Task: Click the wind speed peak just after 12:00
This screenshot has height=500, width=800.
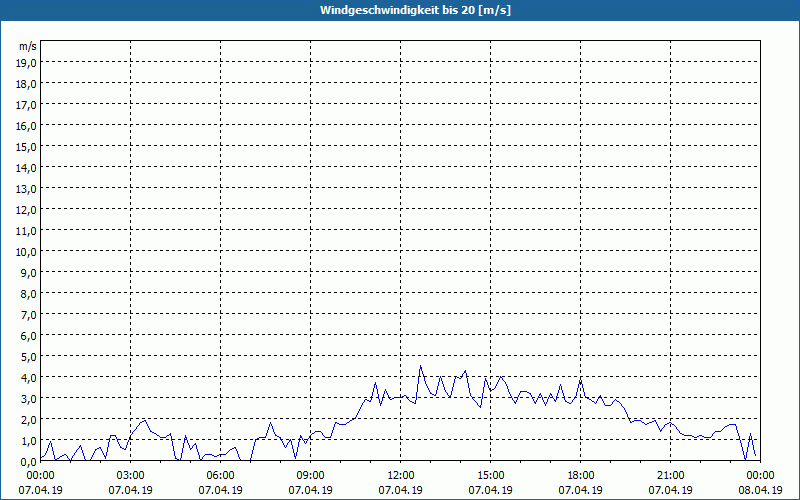Action: pos(420,366)
